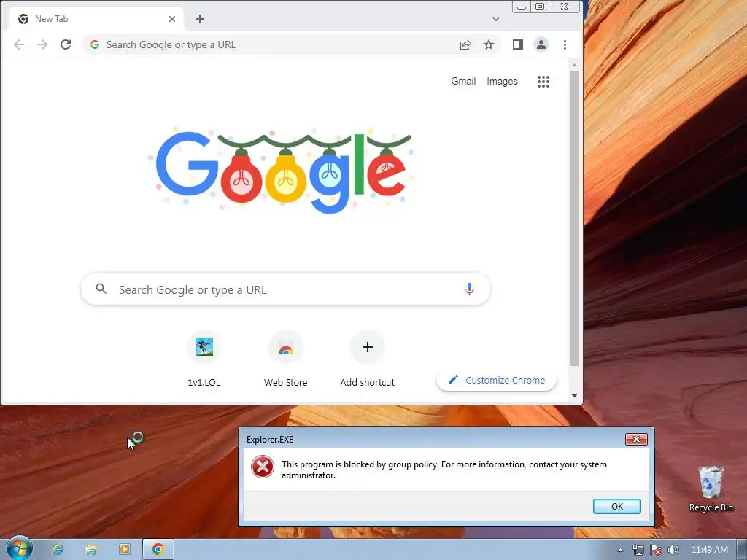Open Action Center flag icon
The height and width of the screenshot is (560, 747).
656,550
